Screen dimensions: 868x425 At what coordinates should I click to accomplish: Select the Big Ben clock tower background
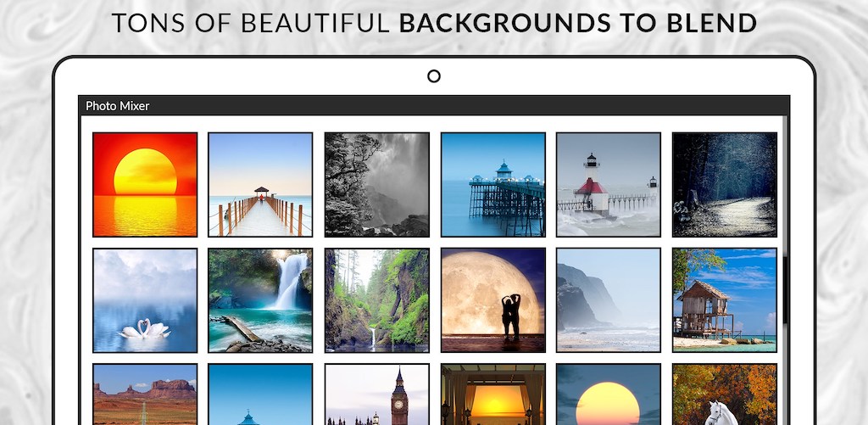coord(376,395)
